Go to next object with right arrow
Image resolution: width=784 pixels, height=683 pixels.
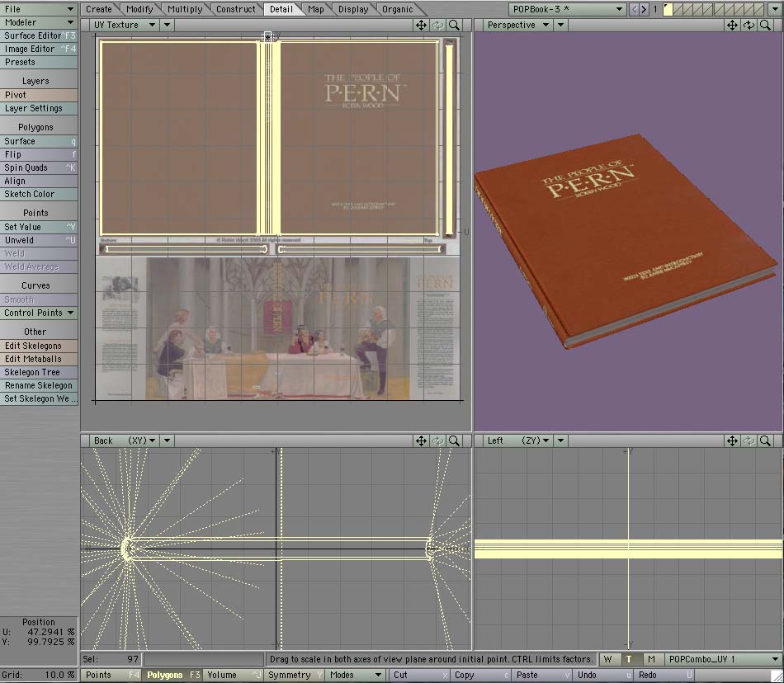pyautogui.click(x=644, y=9)
